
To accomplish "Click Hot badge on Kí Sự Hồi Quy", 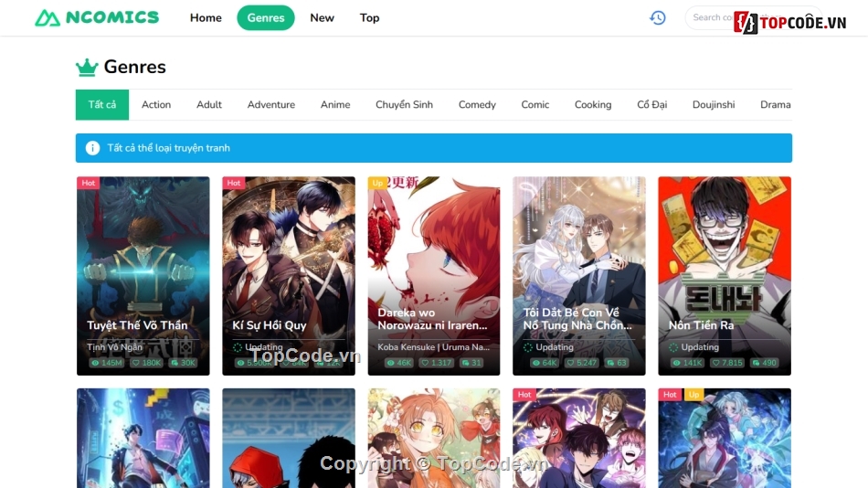I will (x=234, y=183).
